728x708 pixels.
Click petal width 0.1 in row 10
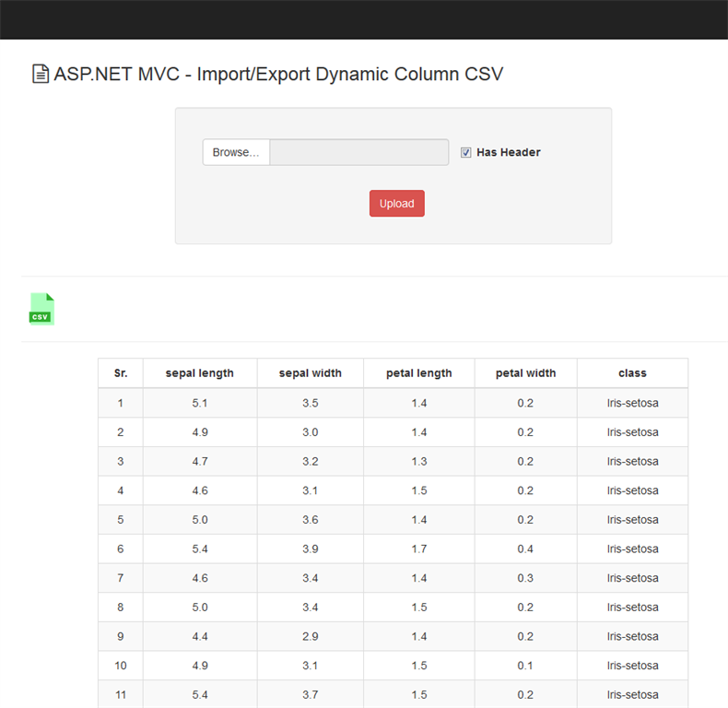pyautogui.click(x=525, y=666)
